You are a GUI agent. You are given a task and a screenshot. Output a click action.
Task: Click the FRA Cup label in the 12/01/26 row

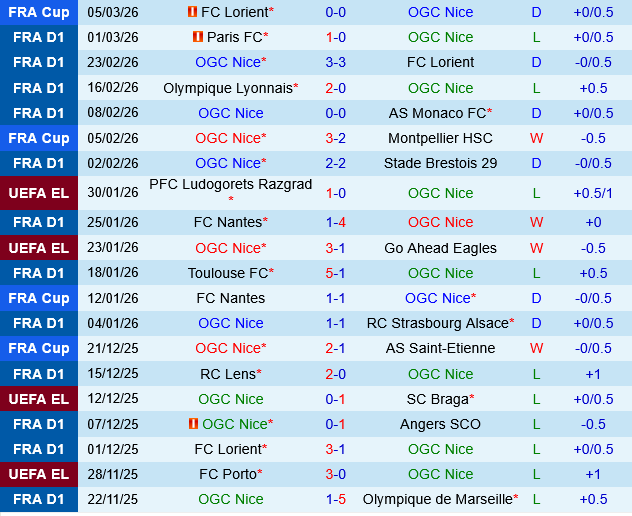click(39, 298)
